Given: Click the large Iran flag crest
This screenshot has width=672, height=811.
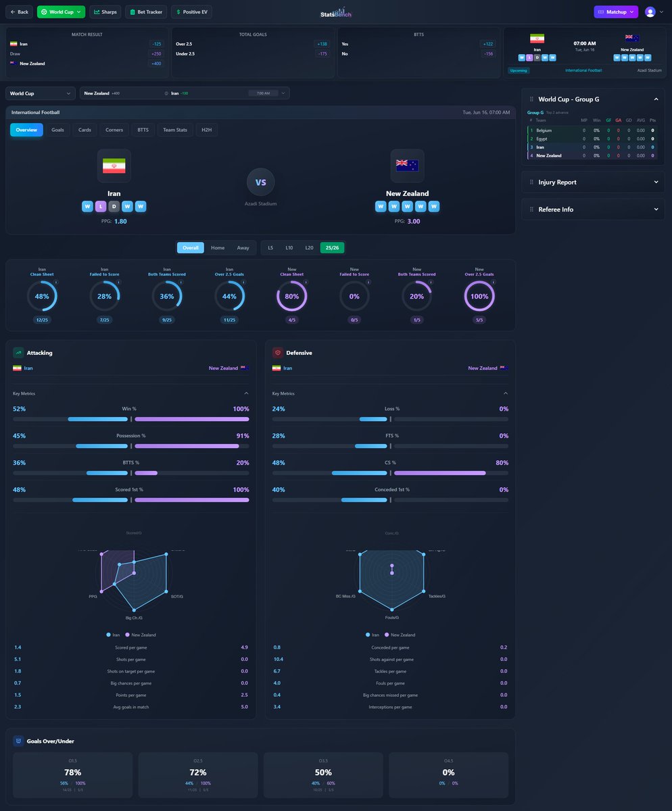Looking at the screenshot, I should click(x=114, y=166).
